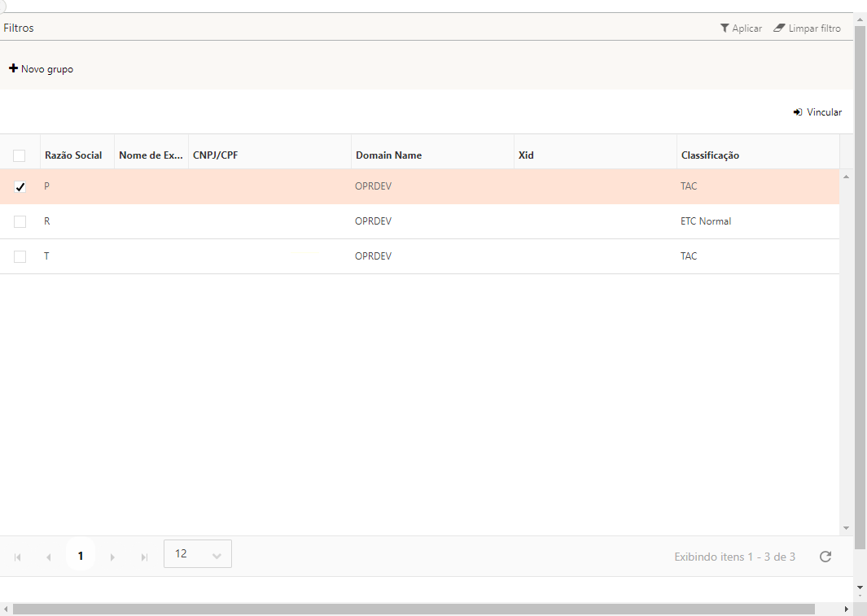
Task: Go to the previous page arrow
Action: [x=49, y=557]
